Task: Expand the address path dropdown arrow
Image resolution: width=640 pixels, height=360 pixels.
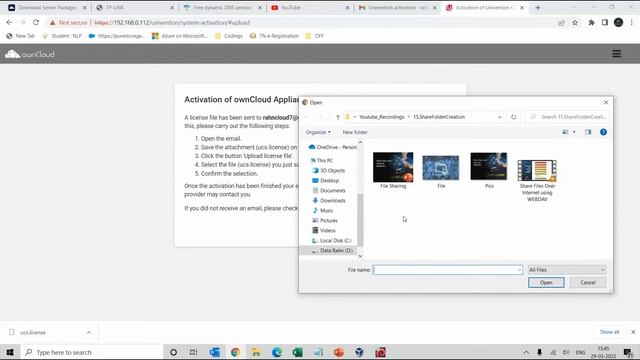Action: point(499,117)
